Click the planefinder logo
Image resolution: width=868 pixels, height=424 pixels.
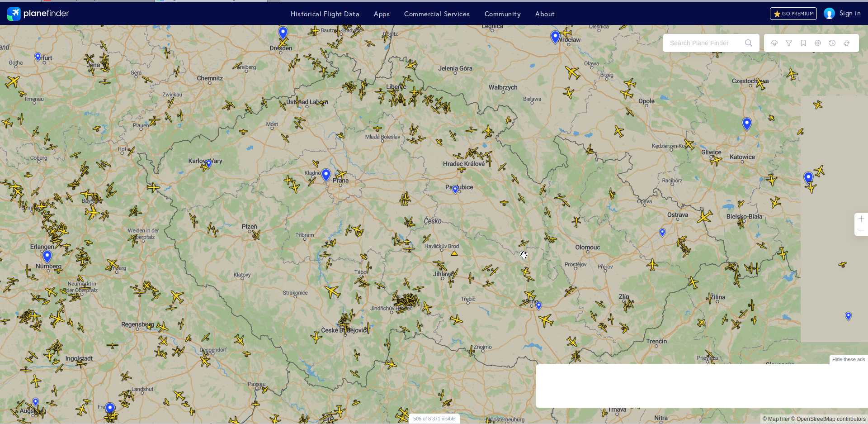(38, 14)
